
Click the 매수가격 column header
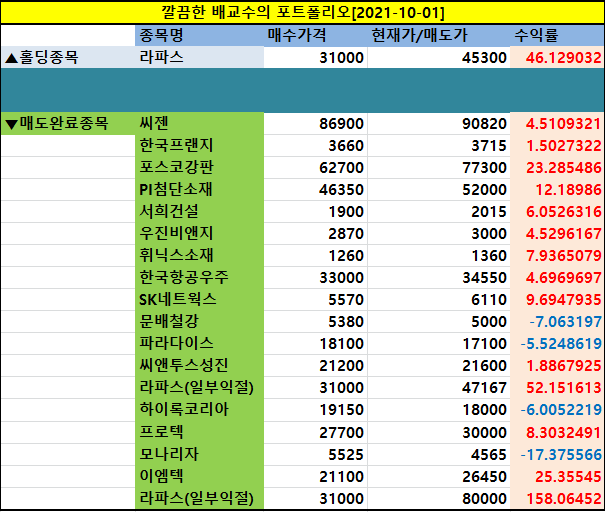[316, 35]
